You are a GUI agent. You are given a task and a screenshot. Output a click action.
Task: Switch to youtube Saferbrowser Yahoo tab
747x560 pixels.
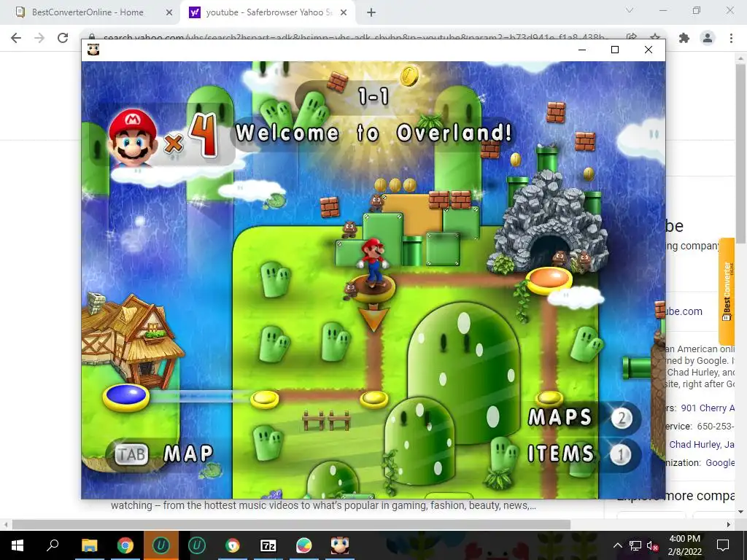[269, 12]
